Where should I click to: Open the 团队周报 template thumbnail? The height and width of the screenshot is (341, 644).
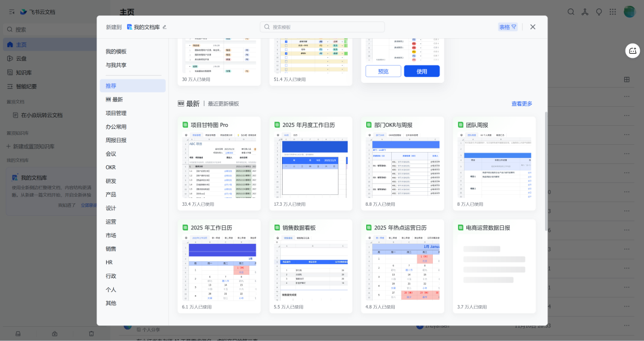494,165
